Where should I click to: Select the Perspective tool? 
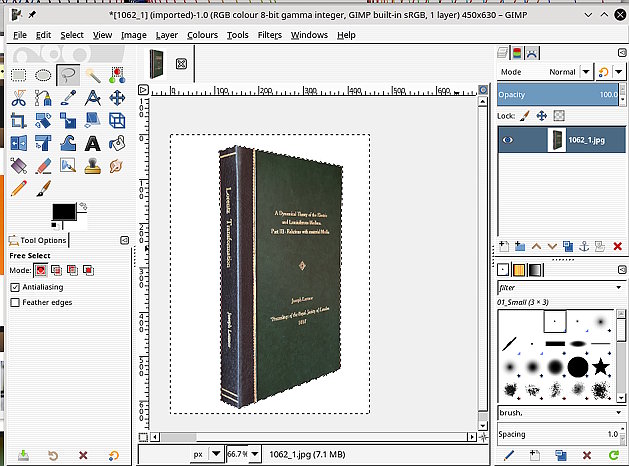[x=93, y=121]
